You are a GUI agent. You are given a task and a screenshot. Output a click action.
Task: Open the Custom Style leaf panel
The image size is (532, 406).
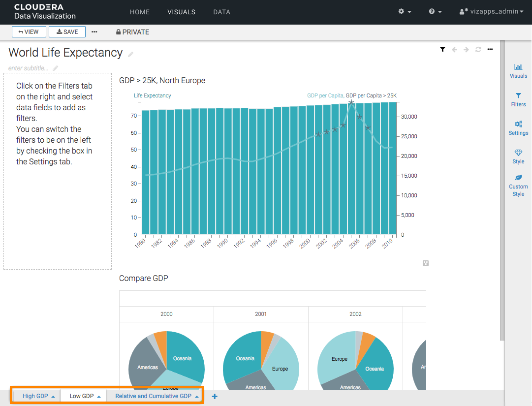518,185
